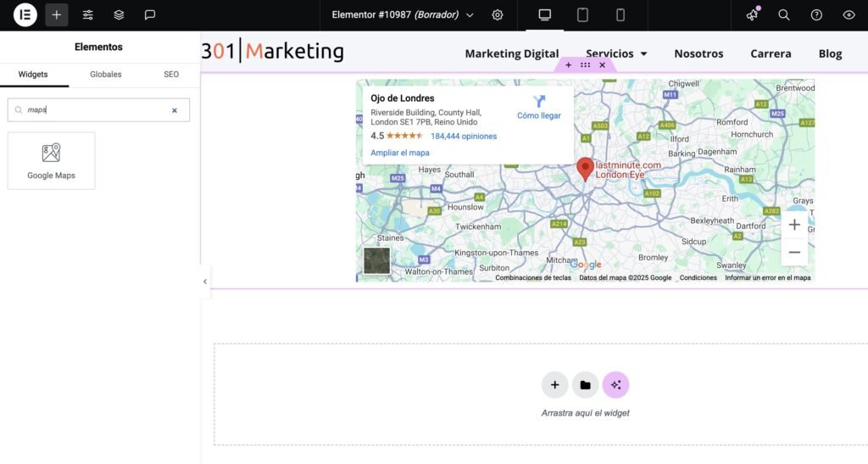
Task: Open site settings sliders icon
Action: coord(88,15)
